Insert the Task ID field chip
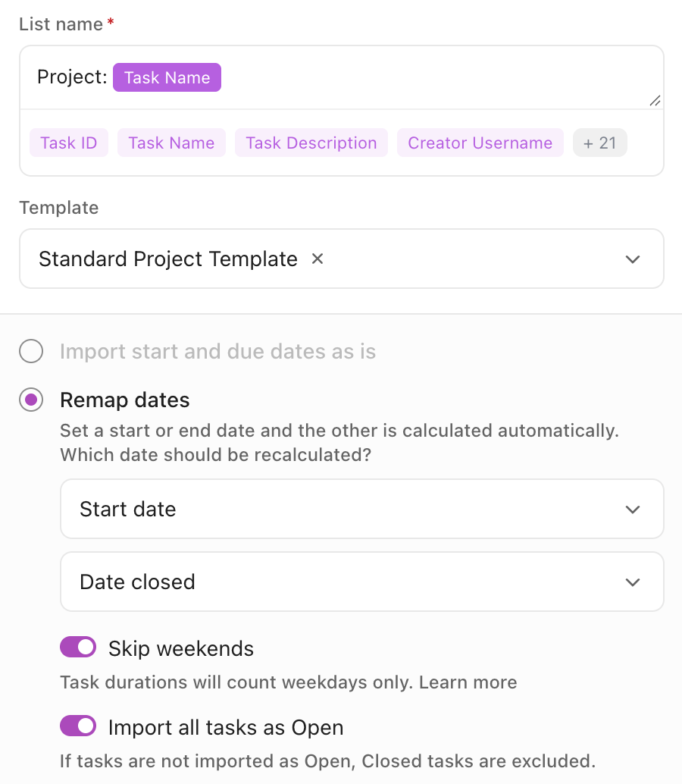Screen dimensions: 682x784 point(68,143)
